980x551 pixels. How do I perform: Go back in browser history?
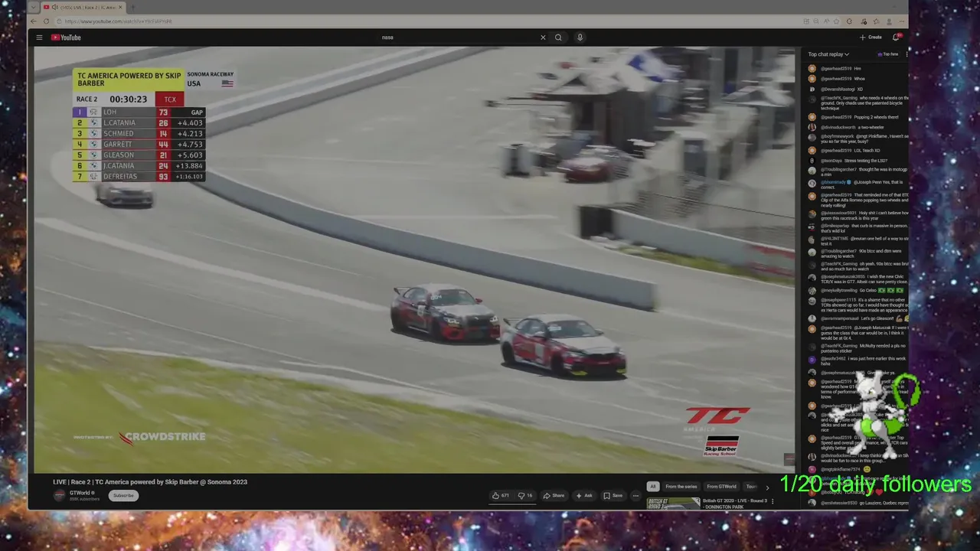click(x=34, y=21)
